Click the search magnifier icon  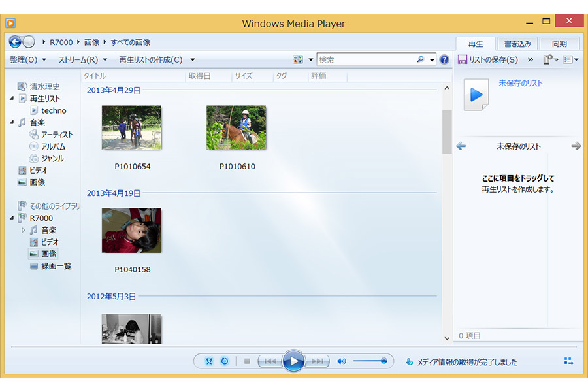pyautogui.click(x=420, y=59)
